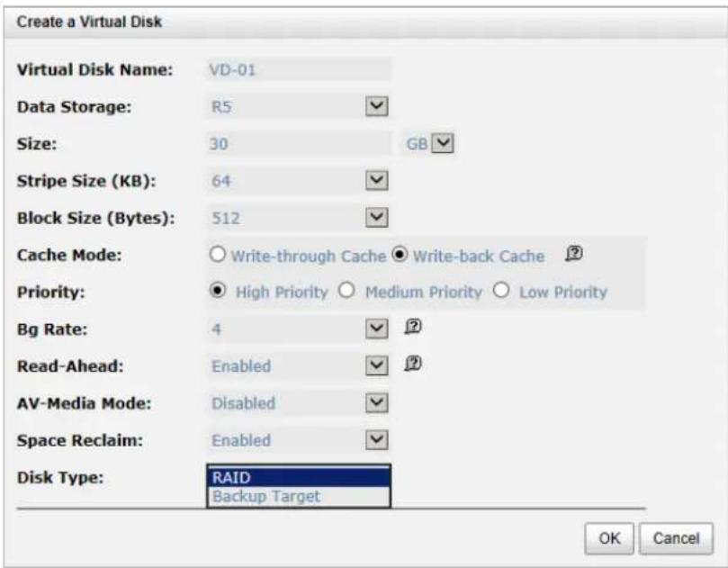Select Write-through Cache radio button
This screenshot has width=728, height=568.
coord(217,255)
